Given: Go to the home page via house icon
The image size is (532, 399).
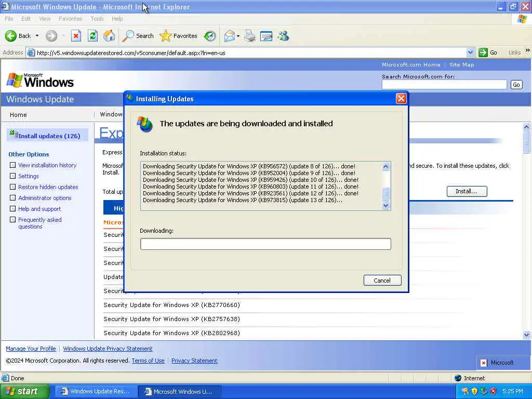Looking at the screenshot, I should [109, 36].
